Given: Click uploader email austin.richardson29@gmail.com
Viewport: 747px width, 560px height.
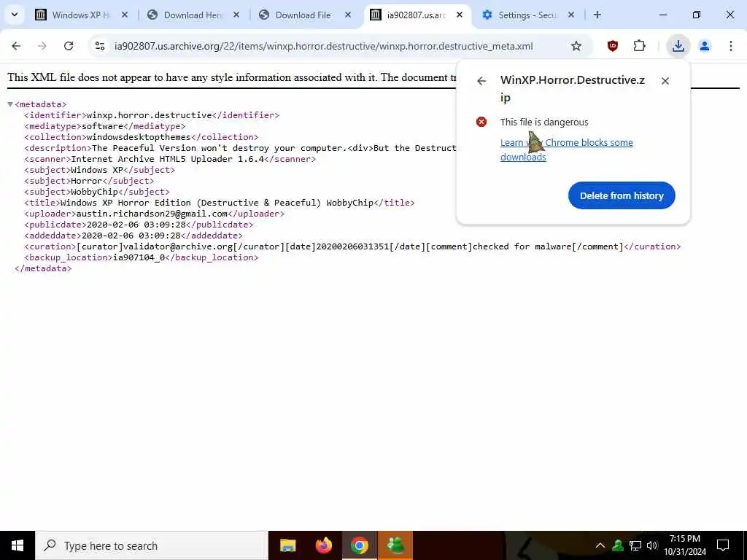Looking at the screenshot, I should click(152, 214).
